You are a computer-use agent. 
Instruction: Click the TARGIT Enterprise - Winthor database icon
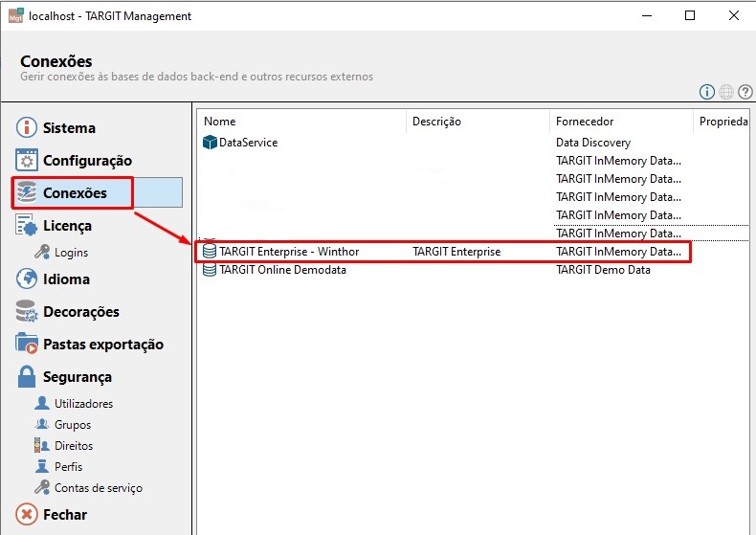210,251
